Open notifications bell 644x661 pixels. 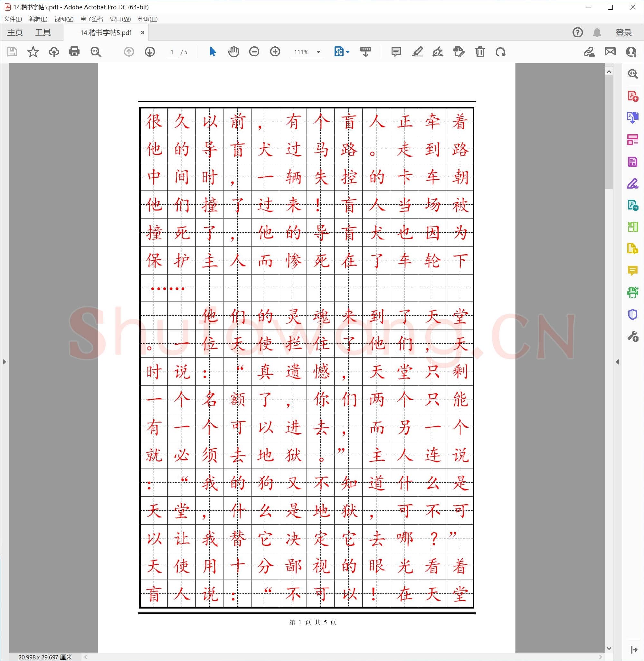[597, 33]
